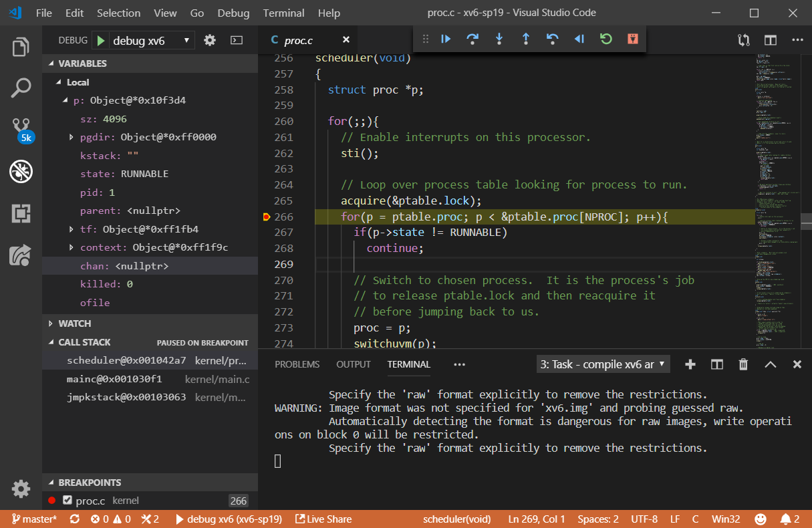Image resolution: width=812 pixels, height=528 pixels.
Task: Select mainc frame in call stack
Action: [x=114, y=379]
